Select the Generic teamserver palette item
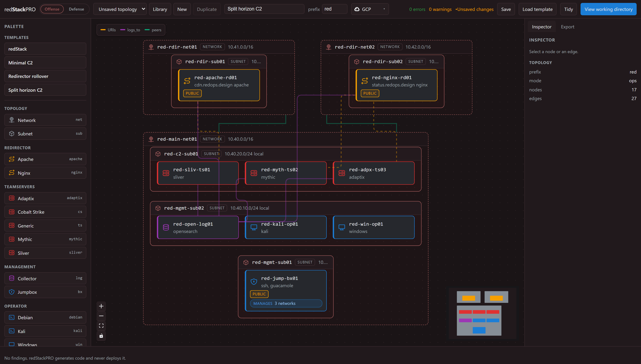The image size is (641, 364). 45,225
